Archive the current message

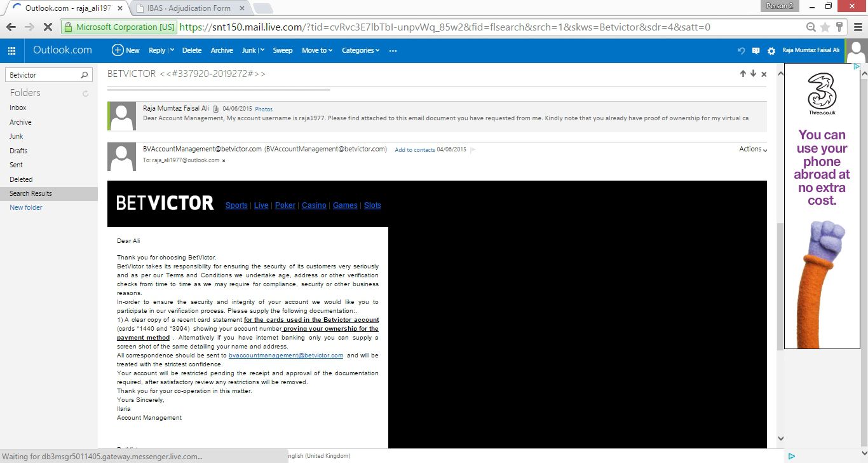pyautogui.click(x=222, y=50)
